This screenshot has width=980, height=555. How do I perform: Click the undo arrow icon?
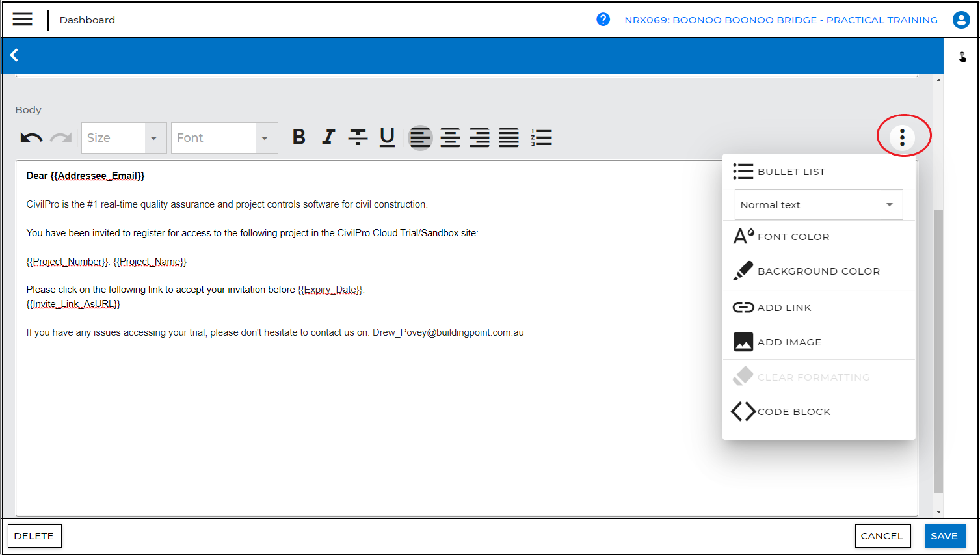point(31,138)
